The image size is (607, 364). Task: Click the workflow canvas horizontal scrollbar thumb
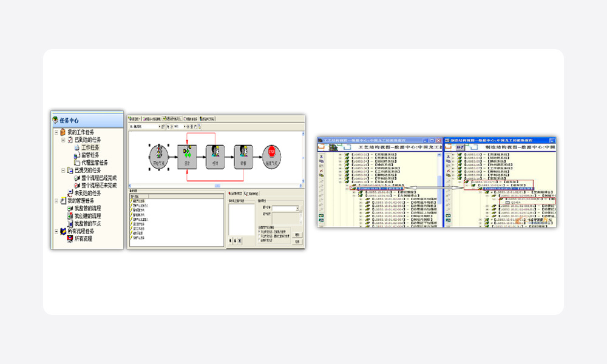pos(217,185)
